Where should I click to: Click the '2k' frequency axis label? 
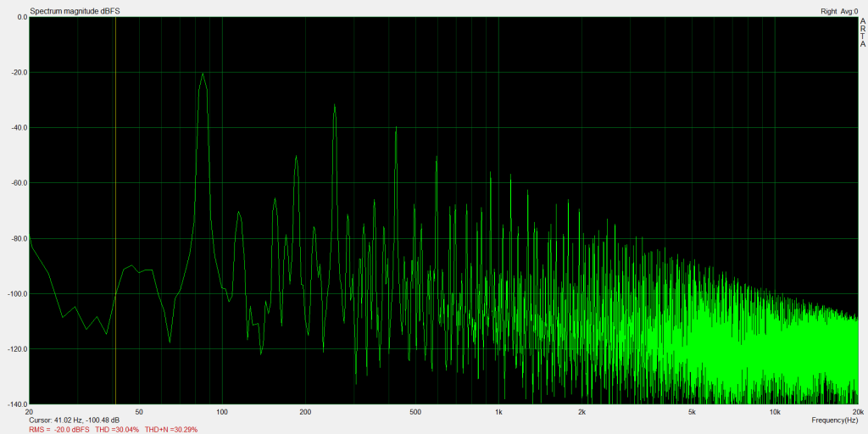point(581,413)
